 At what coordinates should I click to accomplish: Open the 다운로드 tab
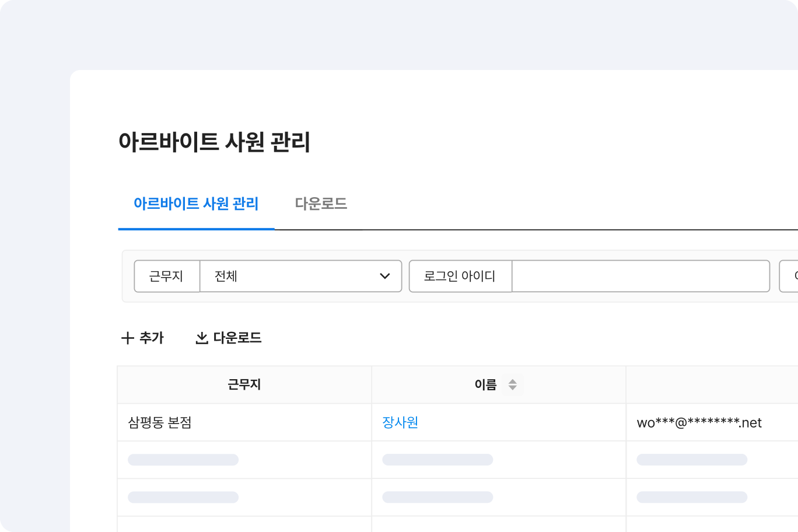[321, 204]
